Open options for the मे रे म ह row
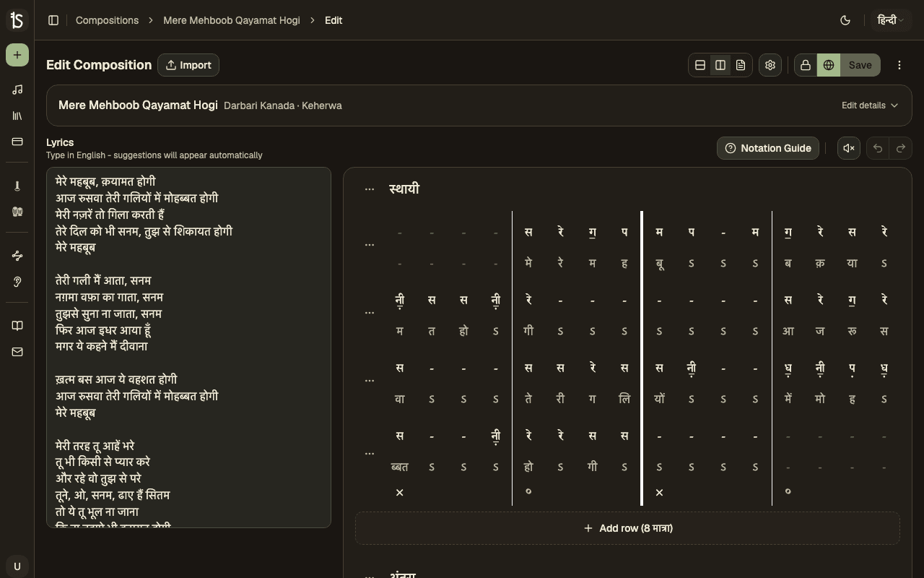 [370, 245]
